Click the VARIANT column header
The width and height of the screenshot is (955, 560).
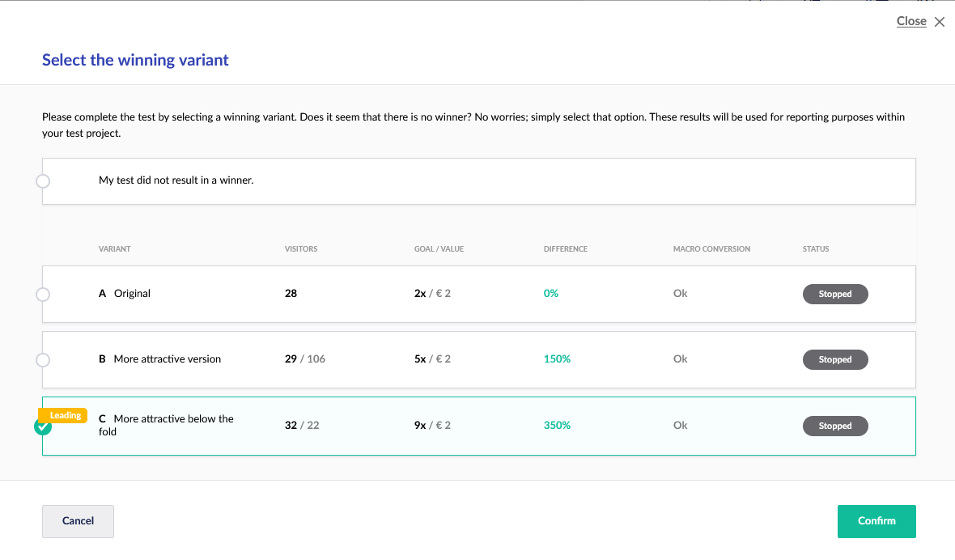tap(114, 249)
